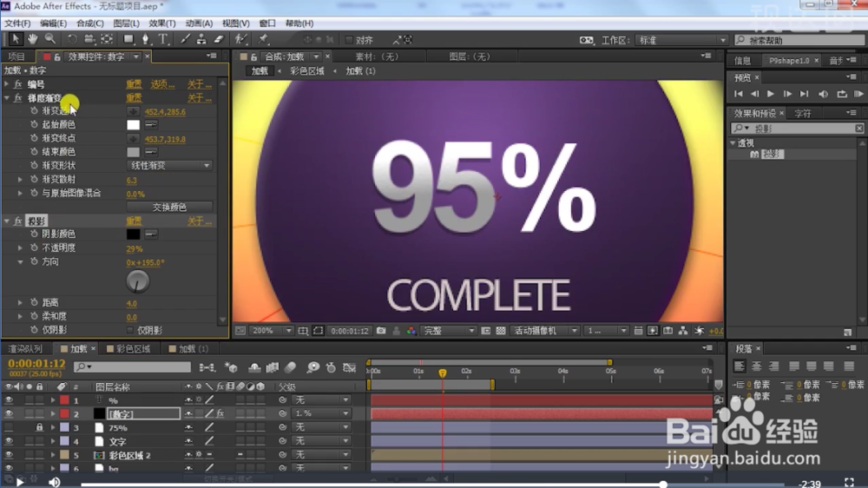Show channel and color management settings
Screen dimensions: 868x488
click(x=411, y=331)
